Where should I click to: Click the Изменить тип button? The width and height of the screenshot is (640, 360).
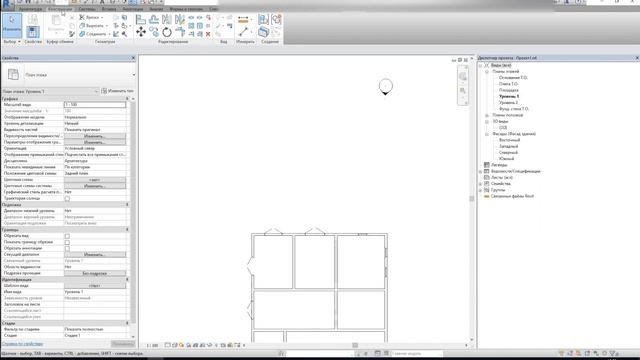[x=118, y=91]
